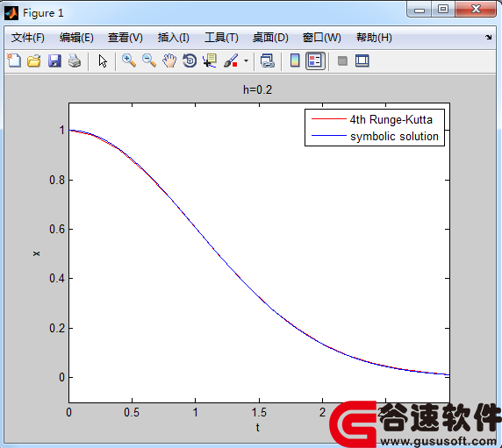This screenshot has width=502, height=448.
Task: Toggle the Insert Legend button
Action: click(x=315, y=60)
